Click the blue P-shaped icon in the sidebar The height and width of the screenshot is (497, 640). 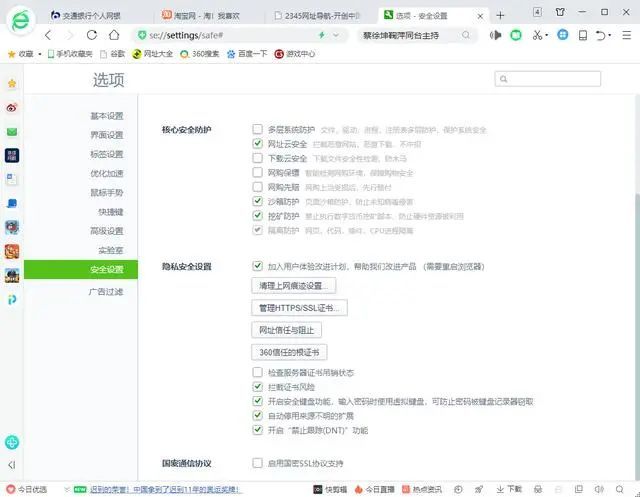tap(12, 300)
